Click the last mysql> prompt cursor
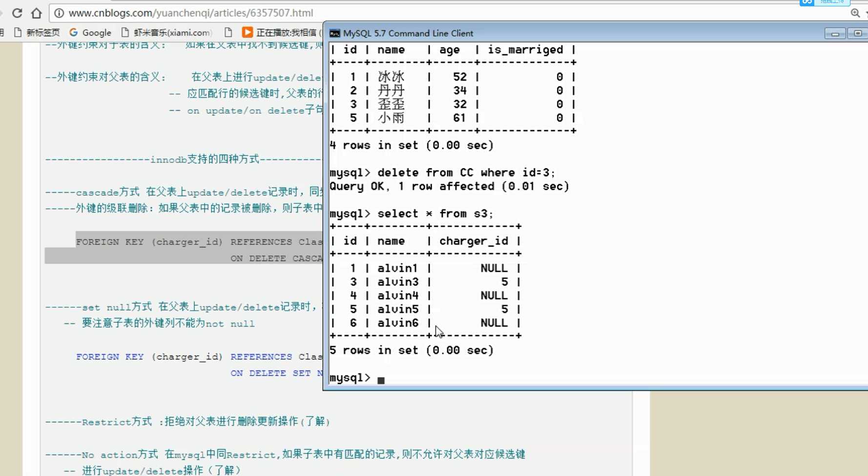This screenshot has height=476, width=868. point(381,380)
